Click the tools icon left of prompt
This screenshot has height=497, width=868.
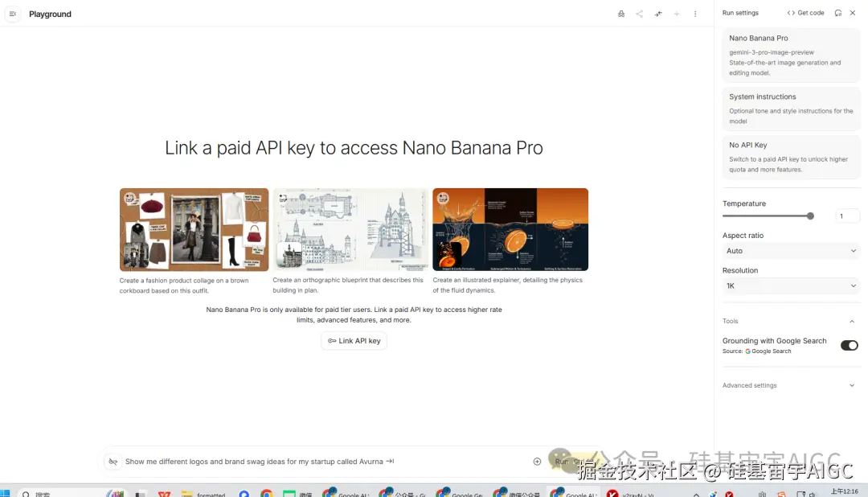tap(113, 462)
